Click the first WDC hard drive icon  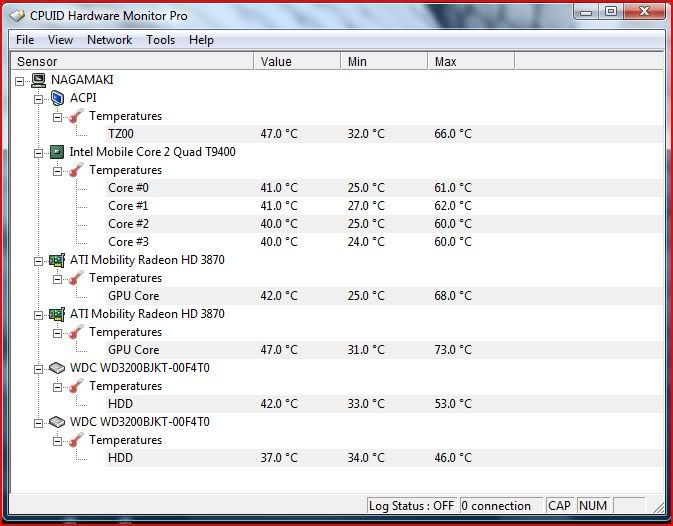click(x=57, y=368)
